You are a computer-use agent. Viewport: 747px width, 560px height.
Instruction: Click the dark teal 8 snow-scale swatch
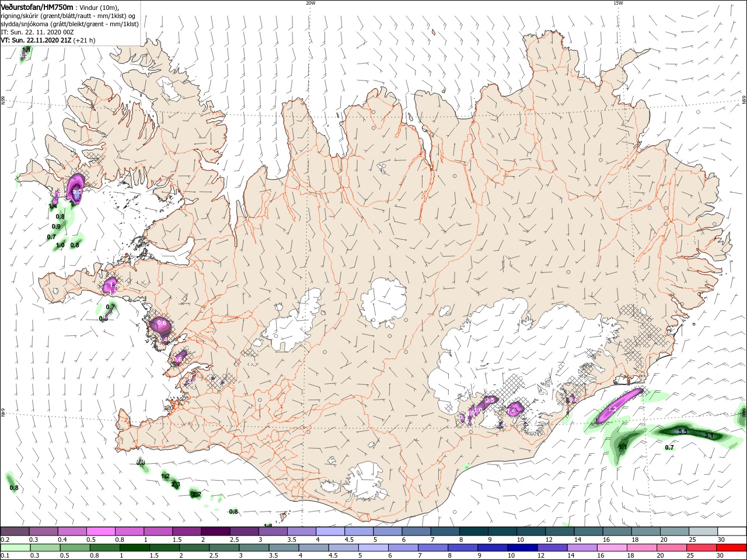473,531
